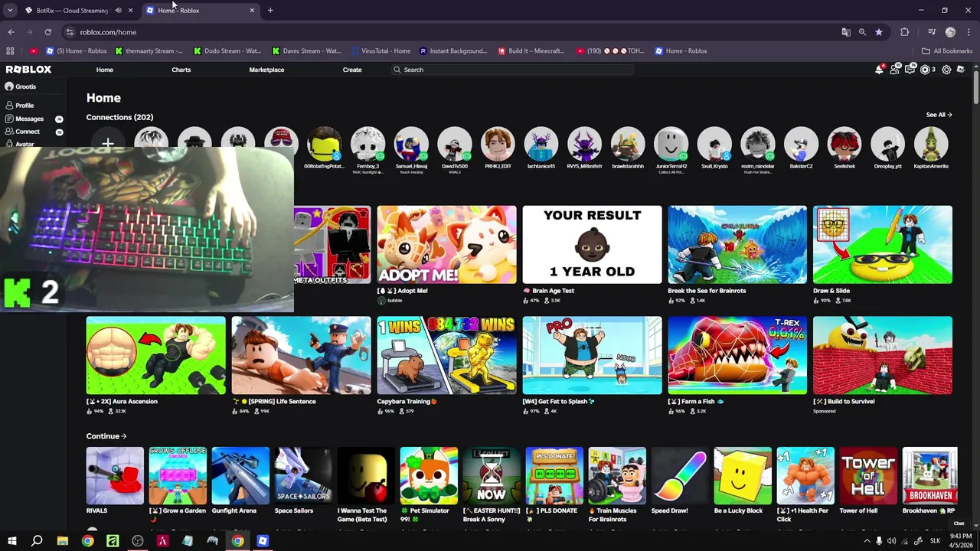980x551 pixels.
Task: Open Chrome media controls icon
Action: [932, 32]
